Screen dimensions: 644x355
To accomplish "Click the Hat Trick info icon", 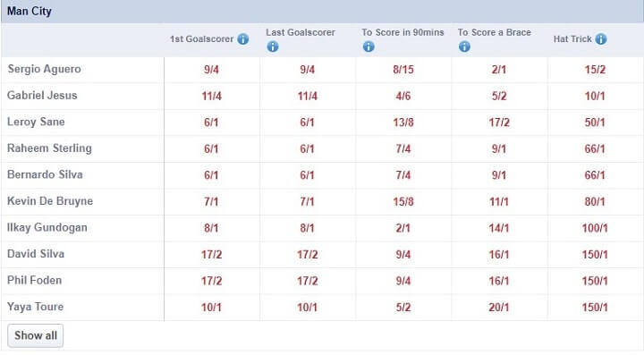I will pos(601,39).
